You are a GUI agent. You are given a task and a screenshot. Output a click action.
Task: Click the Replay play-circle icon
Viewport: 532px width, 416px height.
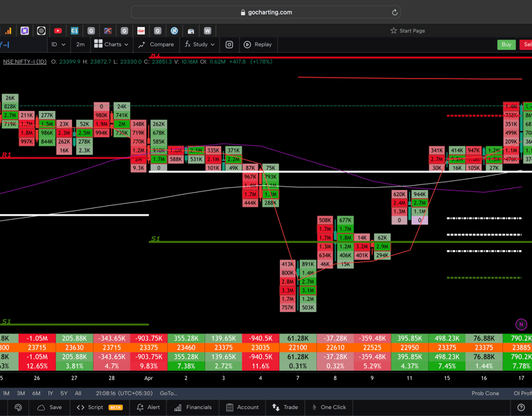tap(247, 44)
